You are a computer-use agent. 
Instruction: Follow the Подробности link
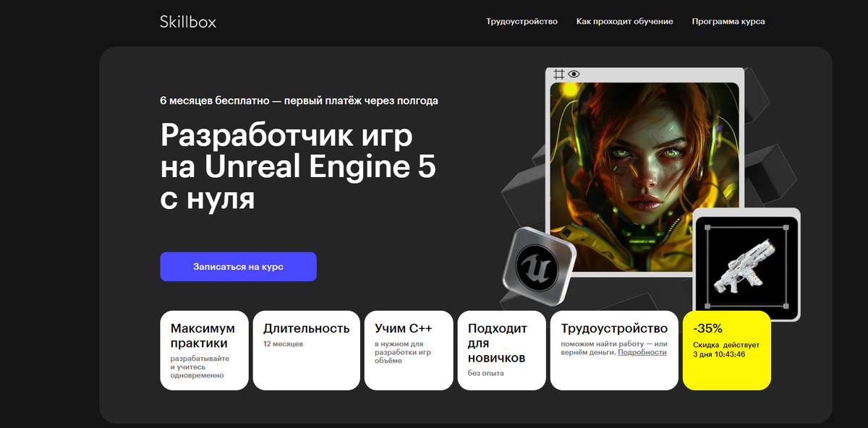[x=642, y=352]
